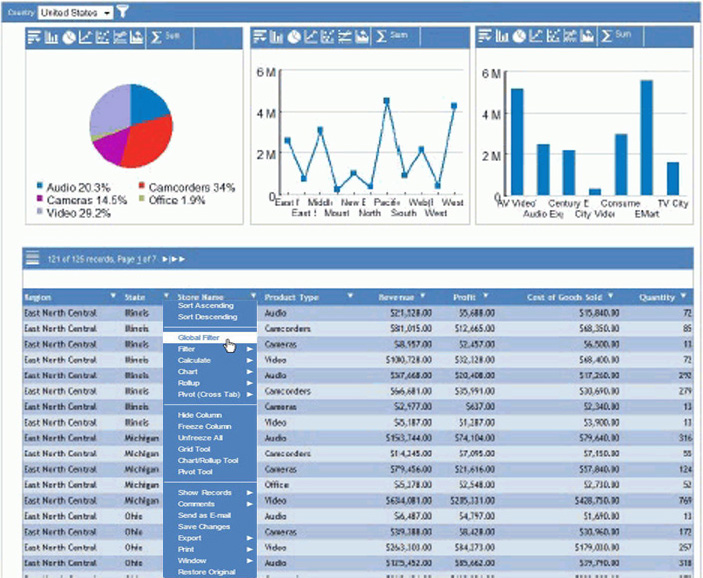Image resolution: width=703 pixels, height=578 pixels.
Task: Open the Chart submenu in the column menu
Action: pos(209,372)
